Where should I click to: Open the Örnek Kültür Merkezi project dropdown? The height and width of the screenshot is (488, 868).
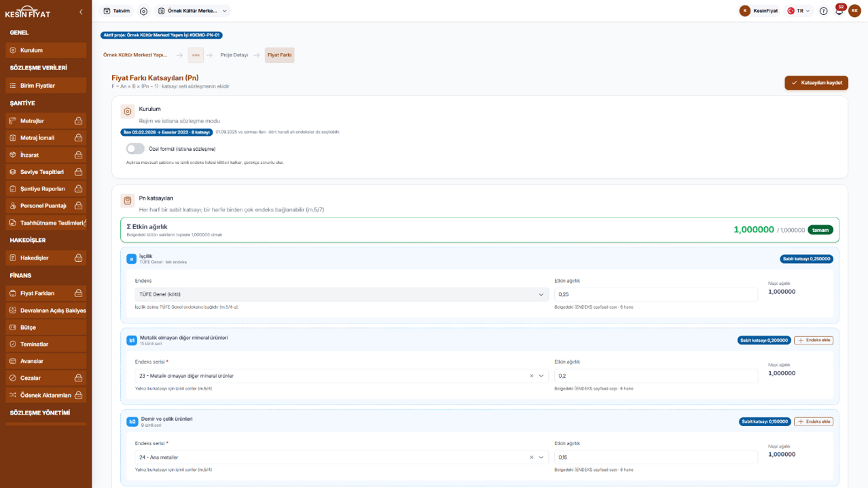(x=193, y=11)
